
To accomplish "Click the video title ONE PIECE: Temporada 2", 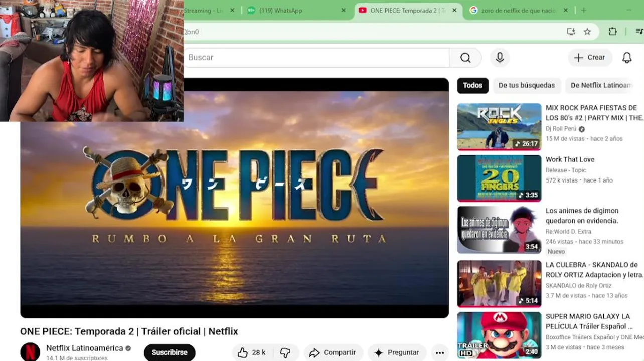I will tap(129, 331).
